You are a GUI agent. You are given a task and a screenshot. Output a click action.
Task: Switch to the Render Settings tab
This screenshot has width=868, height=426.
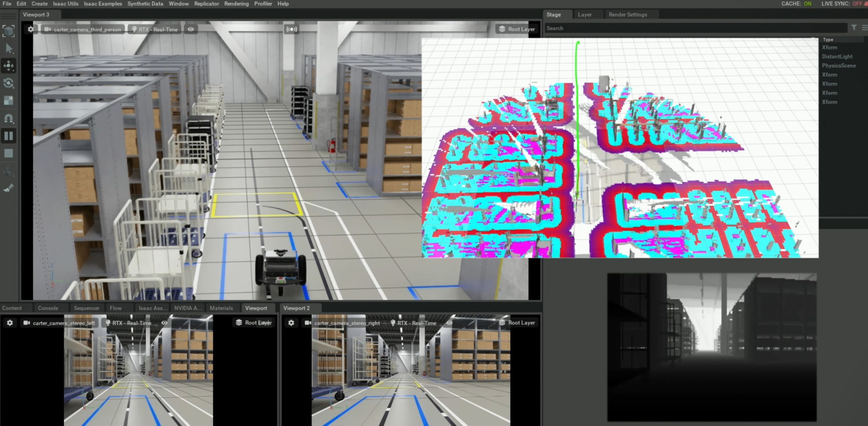pyautogui.click(x=628, y=15)
